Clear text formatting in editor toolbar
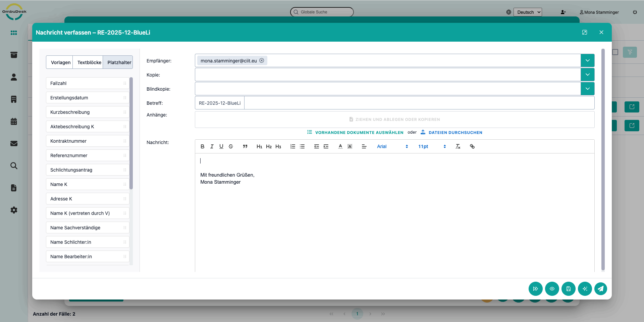Screen dimensions: 644x322 [x=458, y=146]
